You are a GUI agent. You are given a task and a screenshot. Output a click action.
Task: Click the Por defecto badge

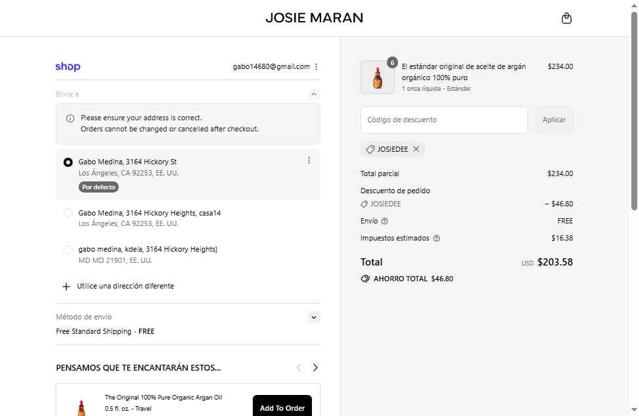[99, 187]
